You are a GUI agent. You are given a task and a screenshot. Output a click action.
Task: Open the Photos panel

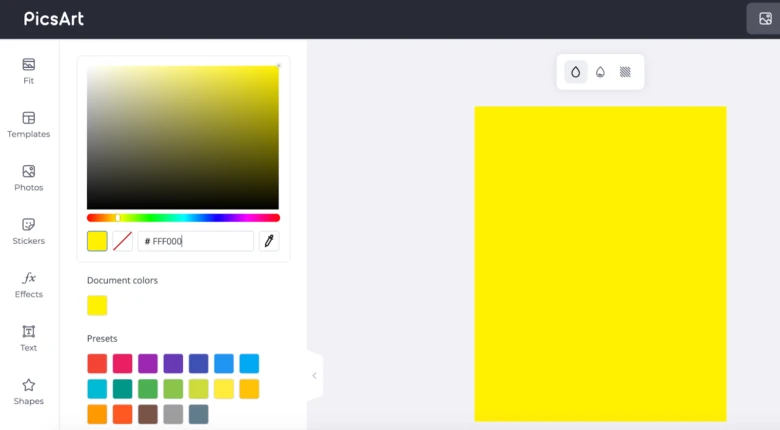29,178
